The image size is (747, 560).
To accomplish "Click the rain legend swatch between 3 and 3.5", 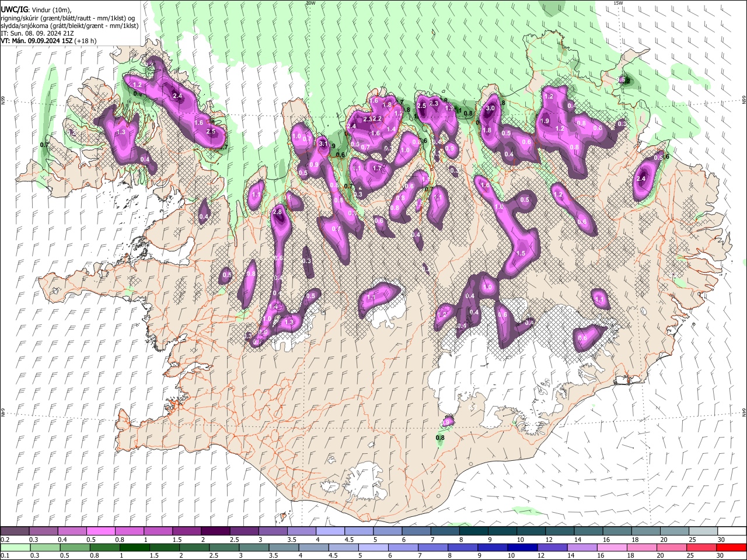I will pos(255,548).
